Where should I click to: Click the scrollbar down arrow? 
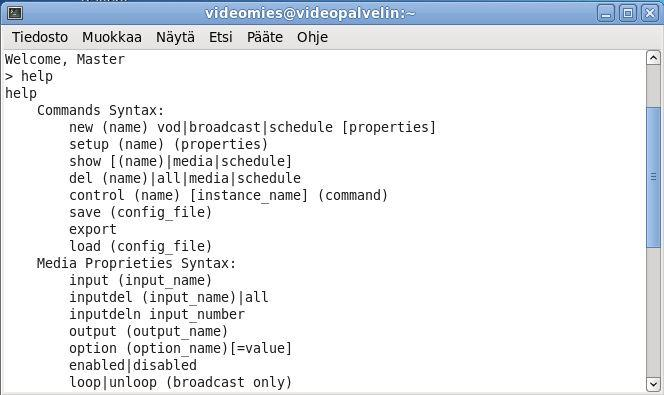[x=653, y=384]
